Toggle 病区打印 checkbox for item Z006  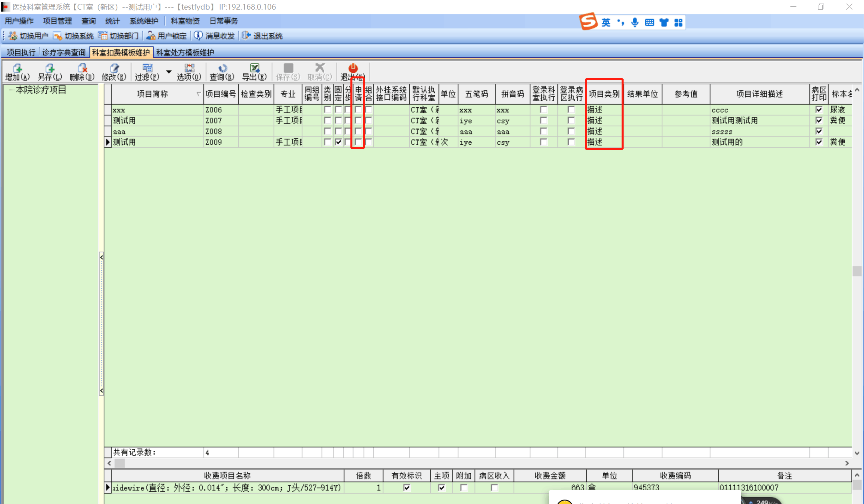click(819, 110)
